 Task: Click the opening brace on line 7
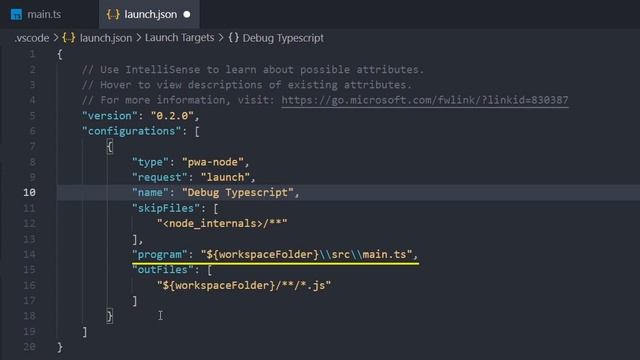tap(109, 147)
